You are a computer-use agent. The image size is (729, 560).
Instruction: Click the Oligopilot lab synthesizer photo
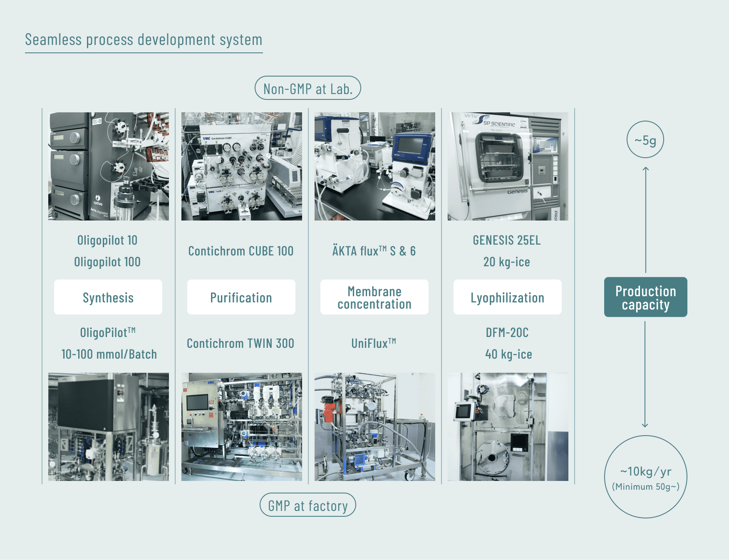[x=109, y=166]
